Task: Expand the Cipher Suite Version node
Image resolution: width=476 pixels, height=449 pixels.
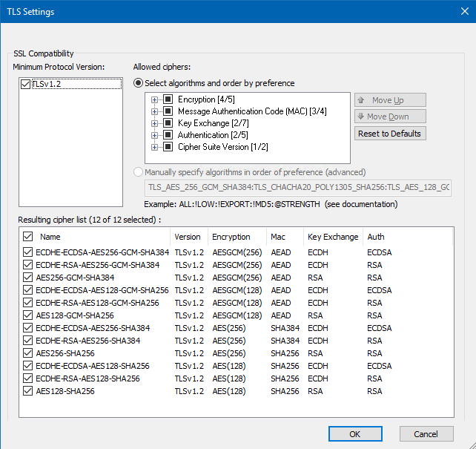Action: 155,147
